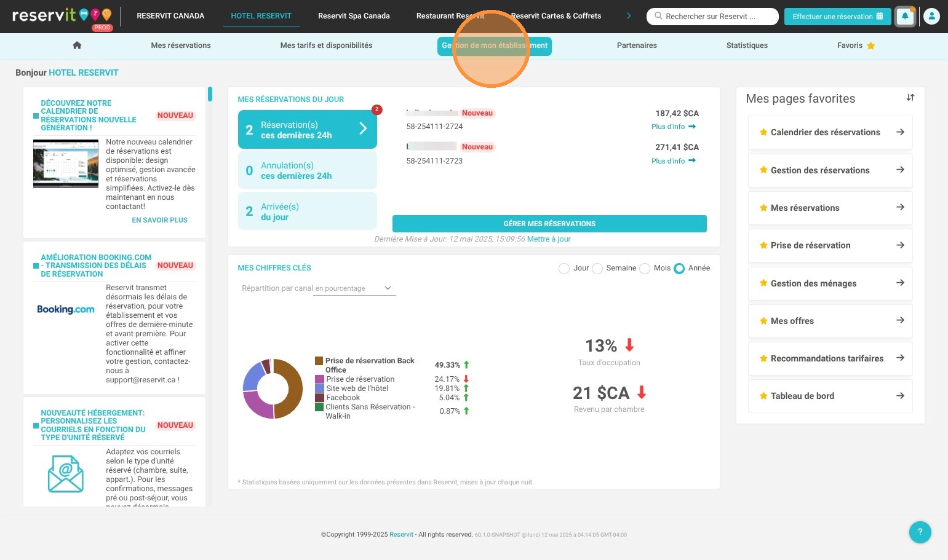948x560 pixels.
Task: Click EN SAVOIR PLUS link
Action: point(159,220)
